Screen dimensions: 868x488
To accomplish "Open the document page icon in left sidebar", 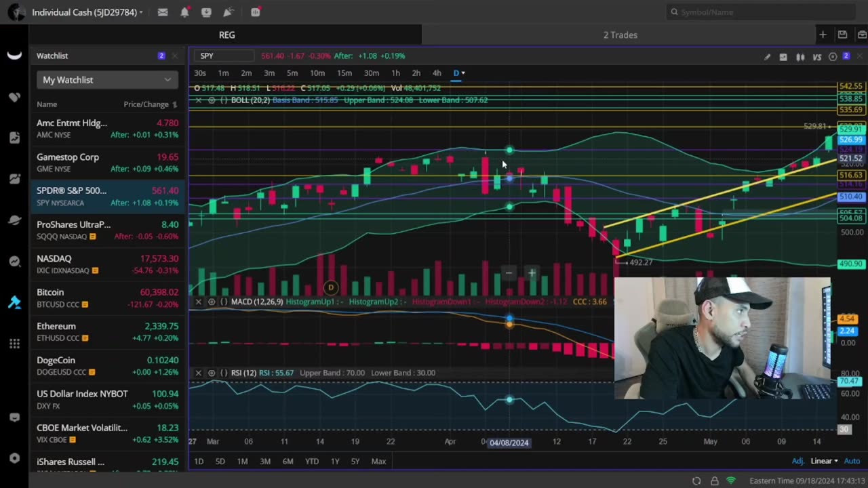I will pos(14,138).
